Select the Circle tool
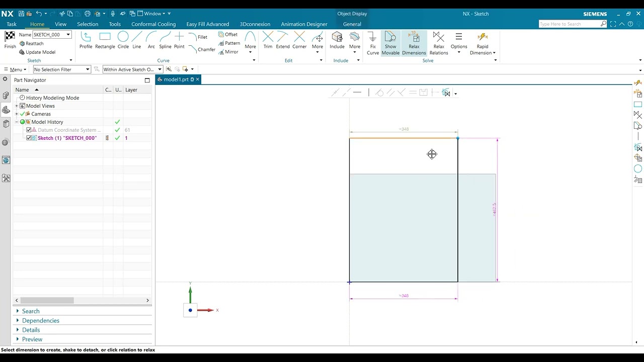Image resolution: width=644 pixels, height=362 pixels. tap(123, 40)
